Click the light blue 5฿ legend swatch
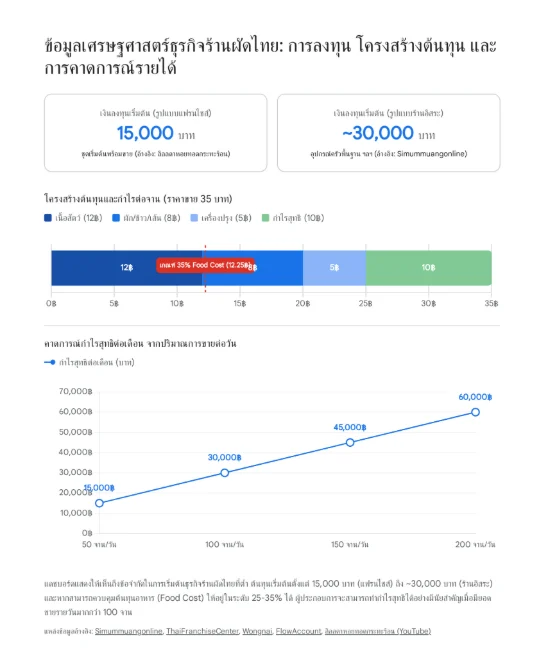The image size is (547, 655). tap(194, 218)
